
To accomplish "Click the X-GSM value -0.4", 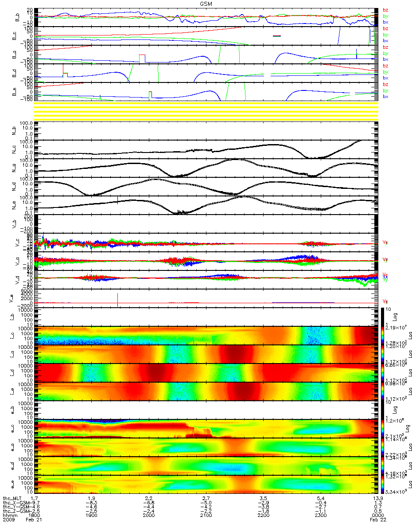I will click(320, 504).
